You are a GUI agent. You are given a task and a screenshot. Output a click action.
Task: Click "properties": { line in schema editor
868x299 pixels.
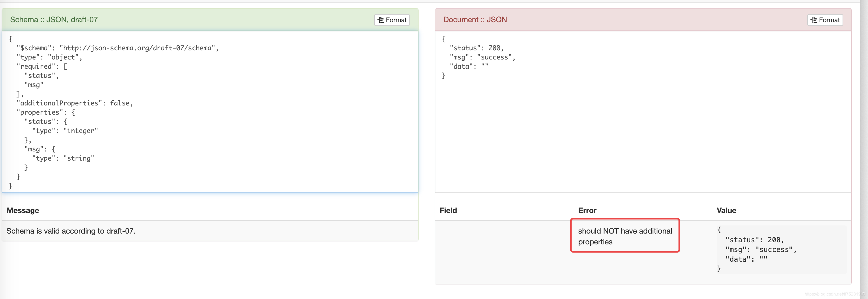click(46, 112)
